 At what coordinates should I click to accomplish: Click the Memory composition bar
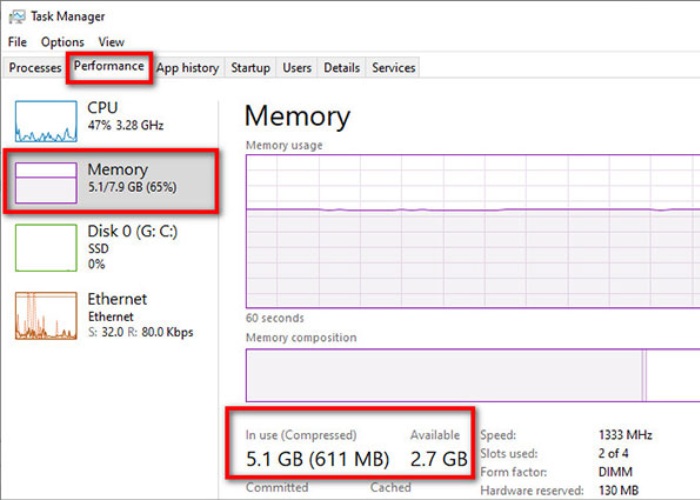click(472, 374)
